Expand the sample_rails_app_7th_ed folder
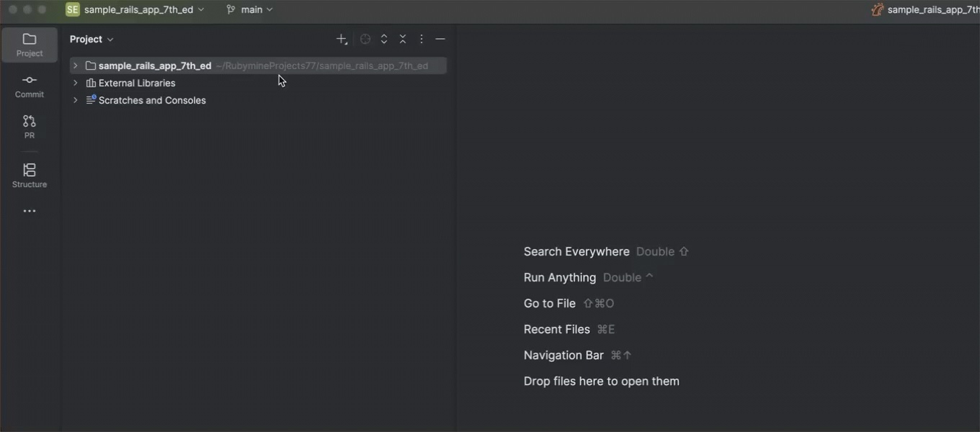Image resolution: width=980 pixels, height=432 pixels. click(x=75, y=66)
